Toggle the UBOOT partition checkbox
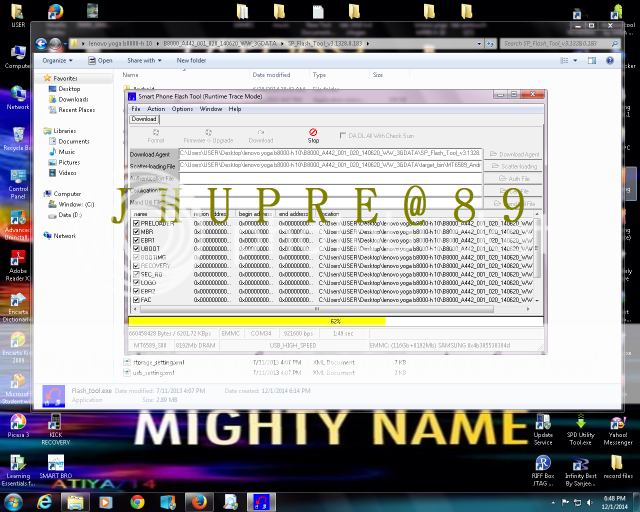Viewport: 640px width, 512px height. [137, 247]
